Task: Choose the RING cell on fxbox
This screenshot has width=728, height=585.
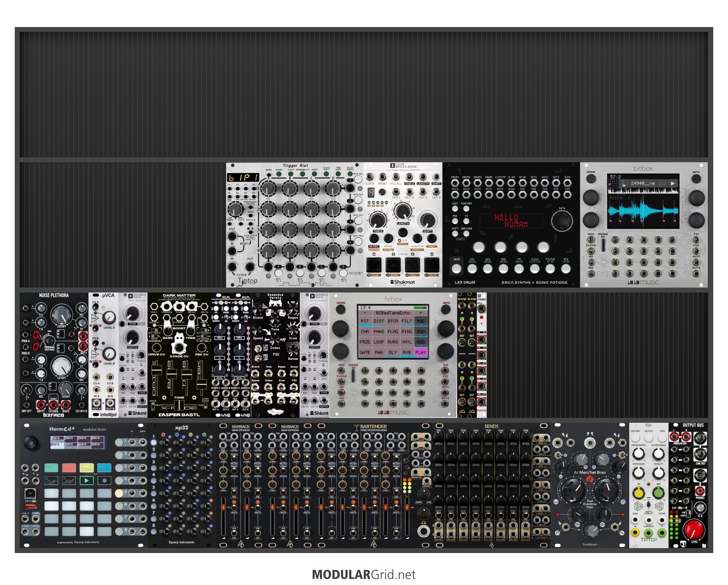Action: (x=407, y=331)
